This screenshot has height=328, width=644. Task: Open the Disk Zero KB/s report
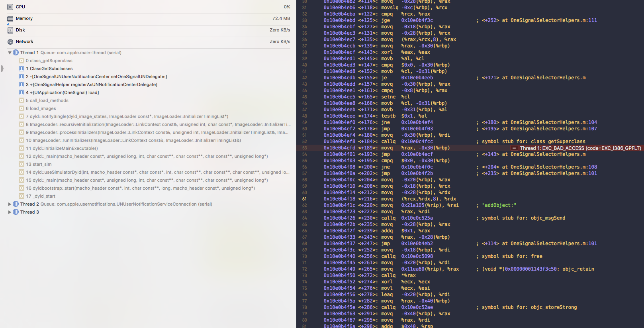click(x=148, y=30)
